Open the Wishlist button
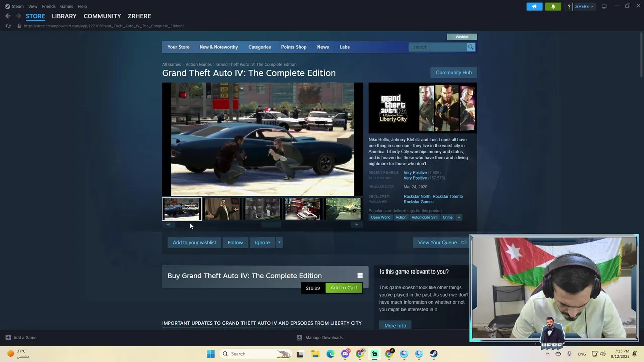Image resolution: width=644 pixels, height=362 pixels. point(462,37)
